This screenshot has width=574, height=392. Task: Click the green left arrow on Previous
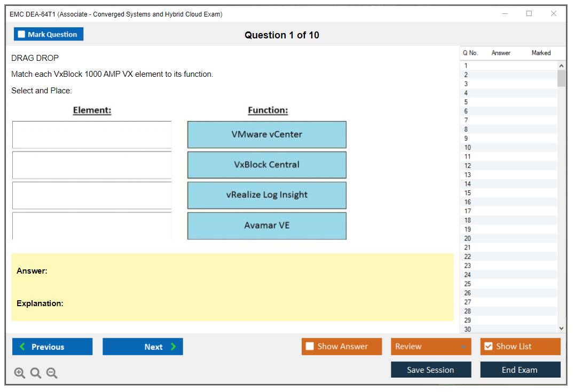(x=22, y=347)
